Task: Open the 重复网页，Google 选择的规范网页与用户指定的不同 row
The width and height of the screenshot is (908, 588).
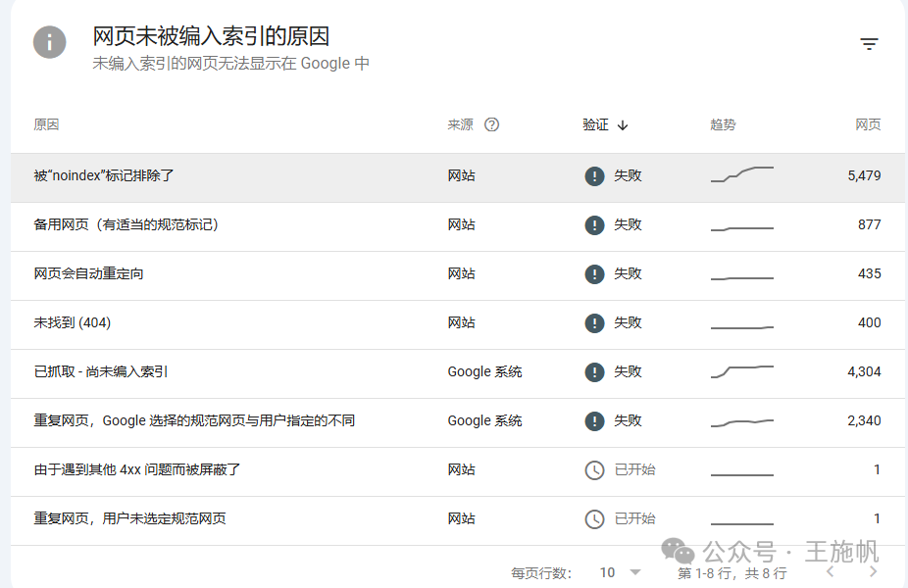Action: click(x=458, y=423)
